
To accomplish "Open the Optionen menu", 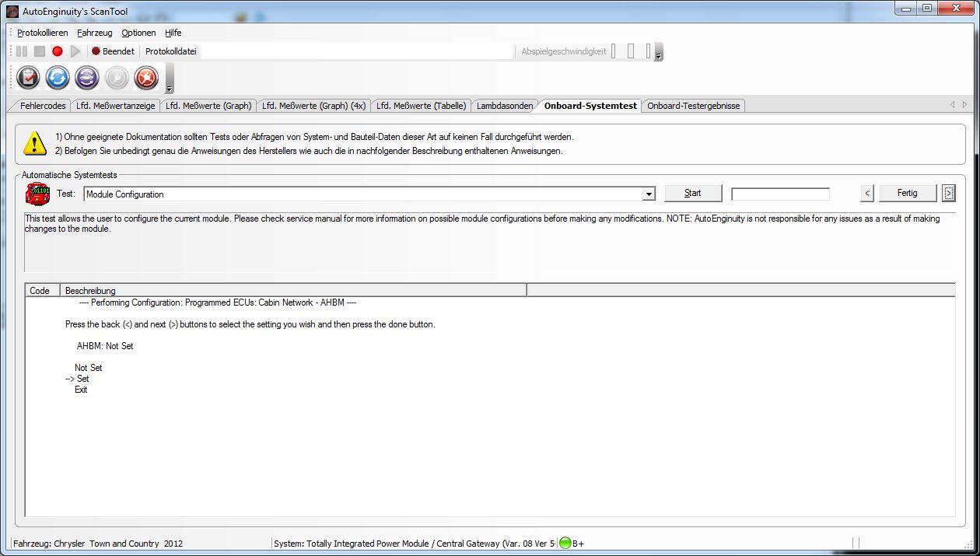I will coord(138,33).
